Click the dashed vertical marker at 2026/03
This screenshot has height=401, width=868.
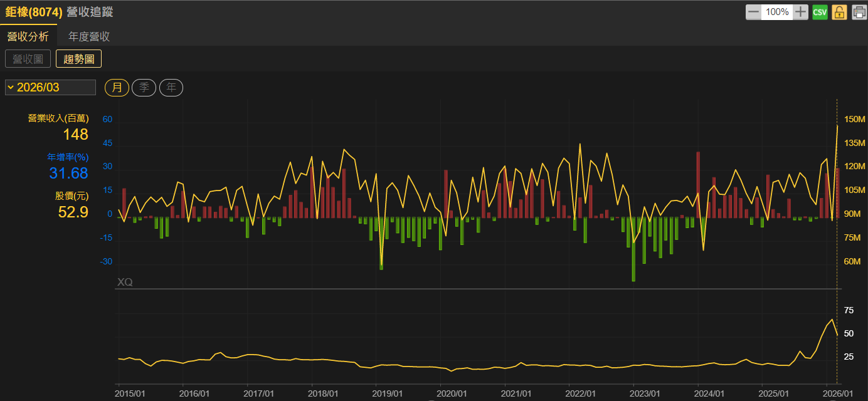coord(837,251)
